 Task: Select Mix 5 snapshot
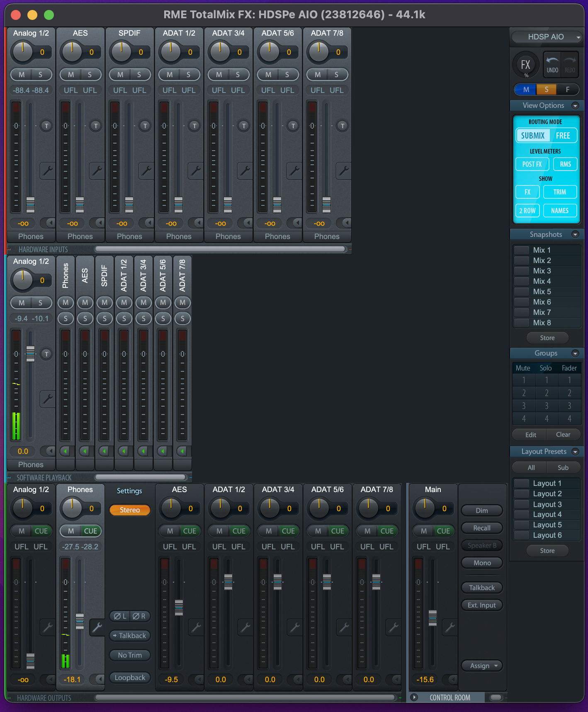click(x=547, y=291)
